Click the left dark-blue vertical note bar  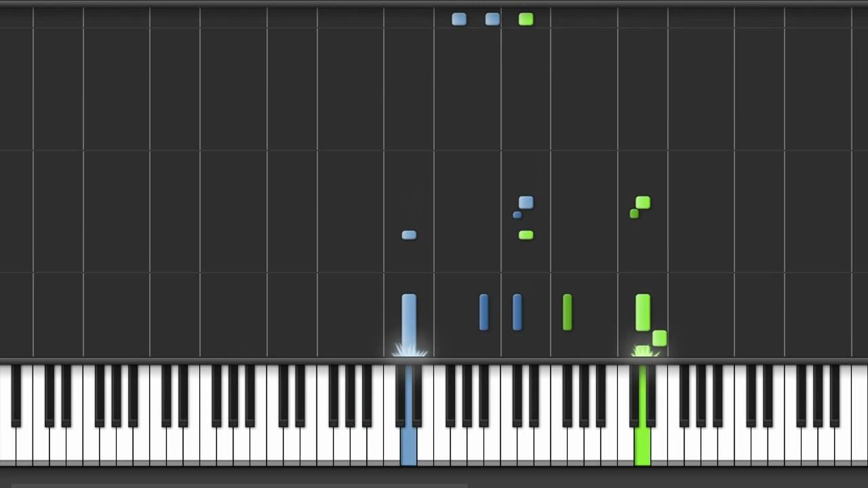click(484, 312)
